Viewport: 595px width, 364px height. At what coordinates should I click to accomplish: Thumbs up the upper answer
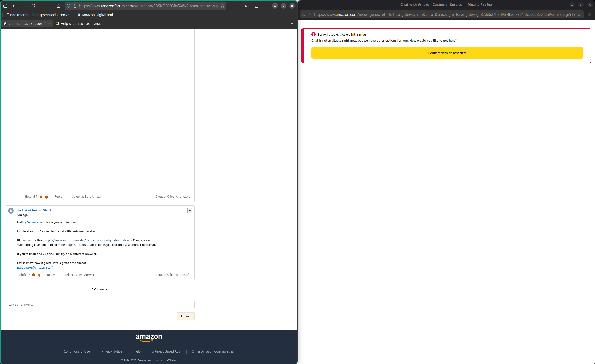[41, 196]
